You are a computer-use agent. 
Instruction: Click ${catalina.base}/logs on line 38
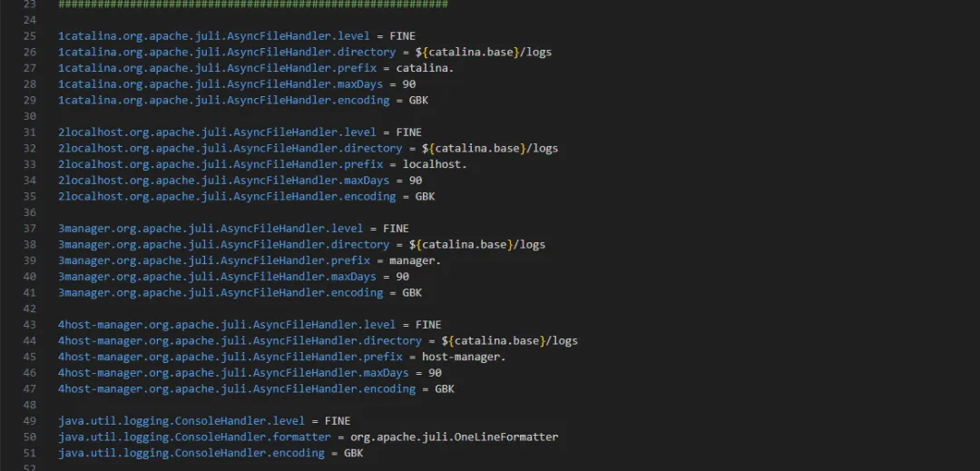click(477, 244)
